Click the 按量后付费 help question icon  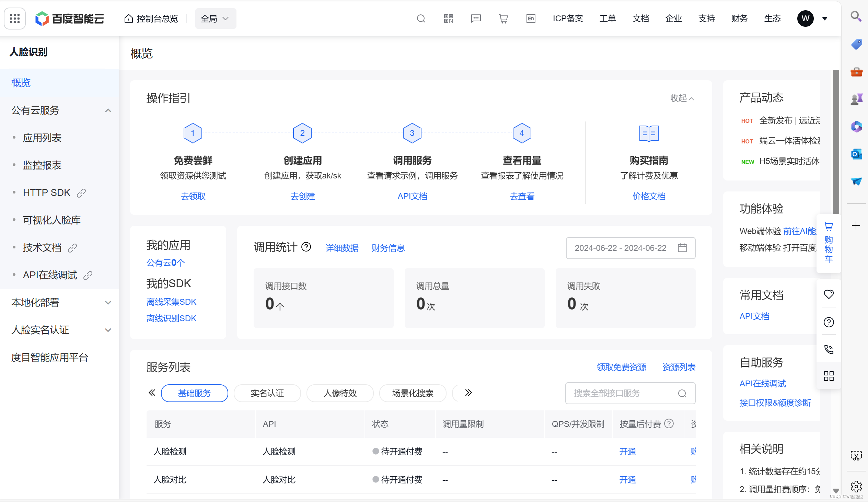669,423
